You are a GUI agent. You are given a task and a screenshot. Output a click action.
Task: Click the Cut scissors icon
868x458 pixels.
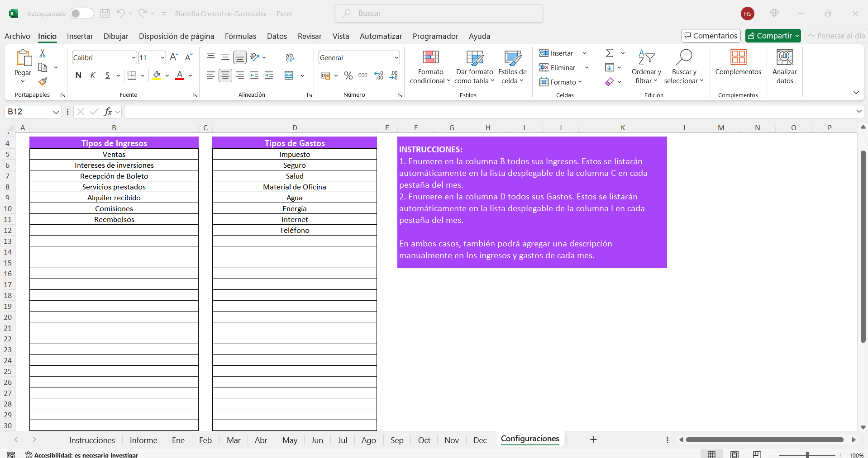(43, 53)
